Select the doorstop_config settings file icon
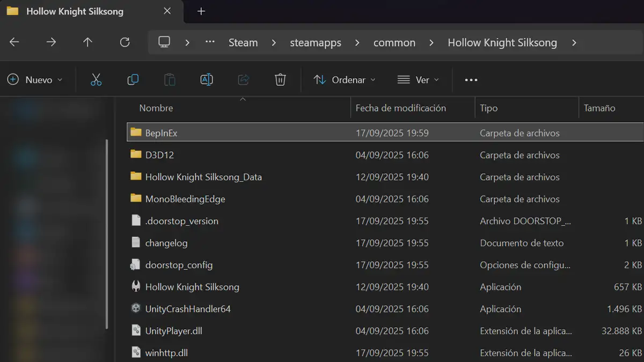Viewport: 644px width, 362px height. (136, 264)
